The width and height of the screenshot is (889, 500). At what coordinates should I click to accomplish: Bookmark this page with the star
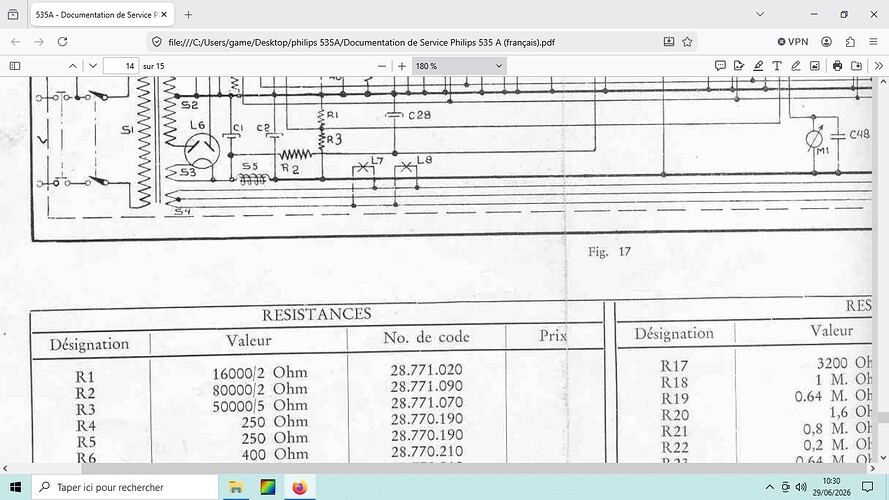[687, 42]
